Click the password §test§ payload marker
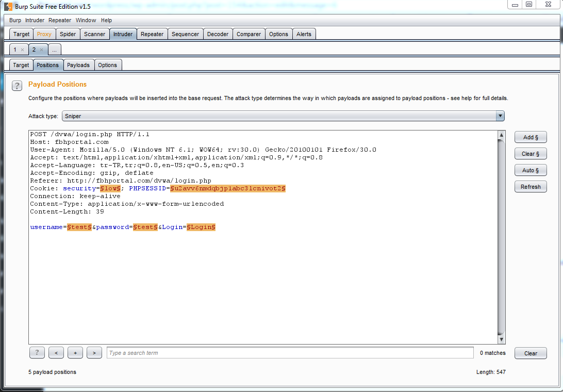This screenshot has width=563, height=392. 145,227
